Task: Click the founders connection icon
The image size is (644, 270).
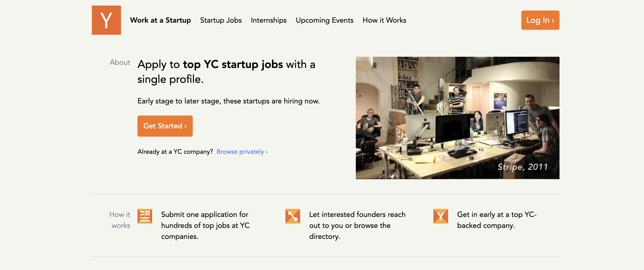Action: click(x=293, y=216)
